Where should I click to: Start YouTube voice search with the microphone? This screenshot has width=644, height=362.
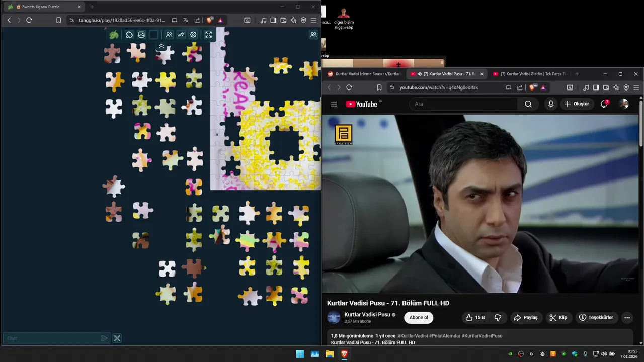(551, 104)
